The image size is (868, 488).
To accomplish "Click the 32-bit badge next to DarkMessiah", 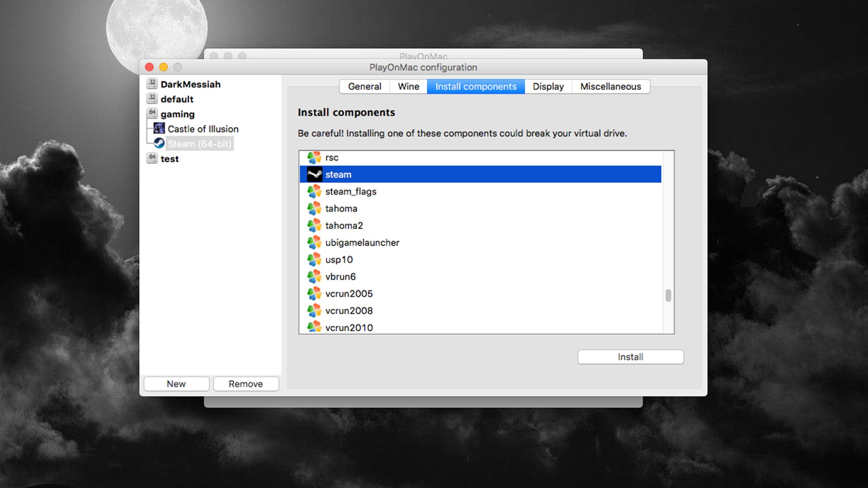I will coord(151,82).
